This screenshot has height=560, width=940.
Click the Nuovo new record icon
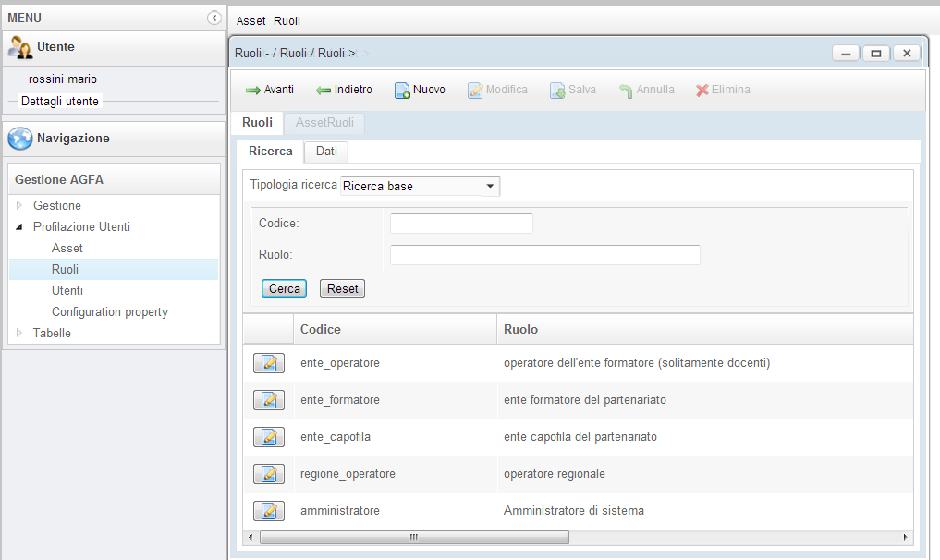click(403, 91)
